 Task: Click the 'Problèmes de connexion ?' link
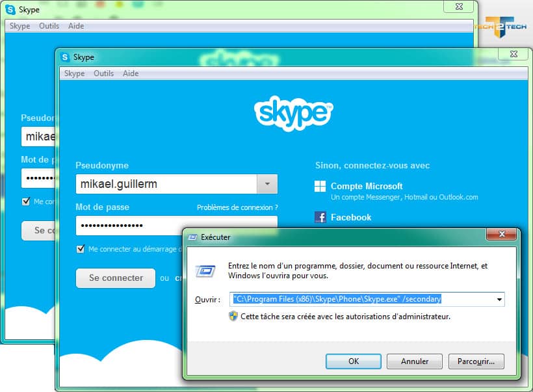[x=237, y=207]
